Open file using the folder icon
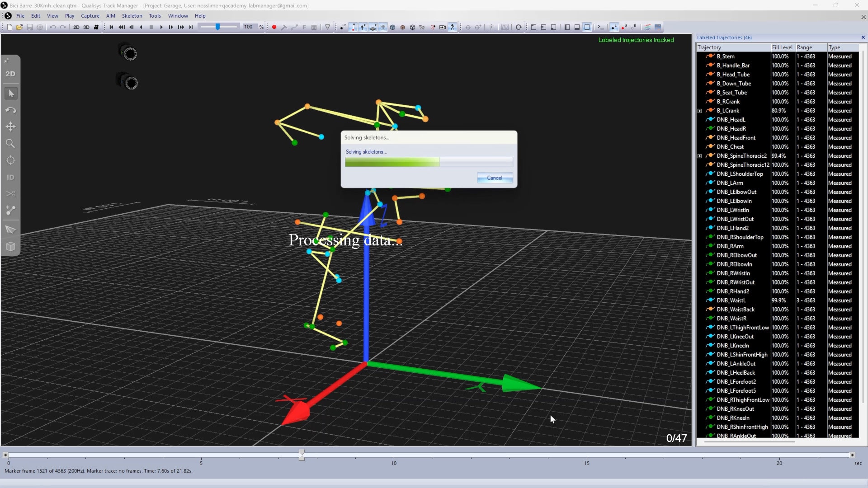 [19, 27]
